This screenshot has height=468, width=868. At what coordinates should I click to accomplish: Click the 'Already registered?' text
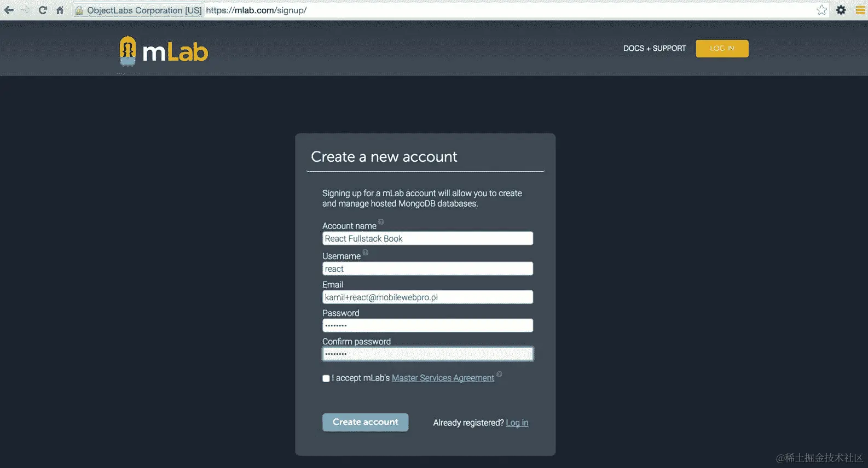[x=468, y=423]
